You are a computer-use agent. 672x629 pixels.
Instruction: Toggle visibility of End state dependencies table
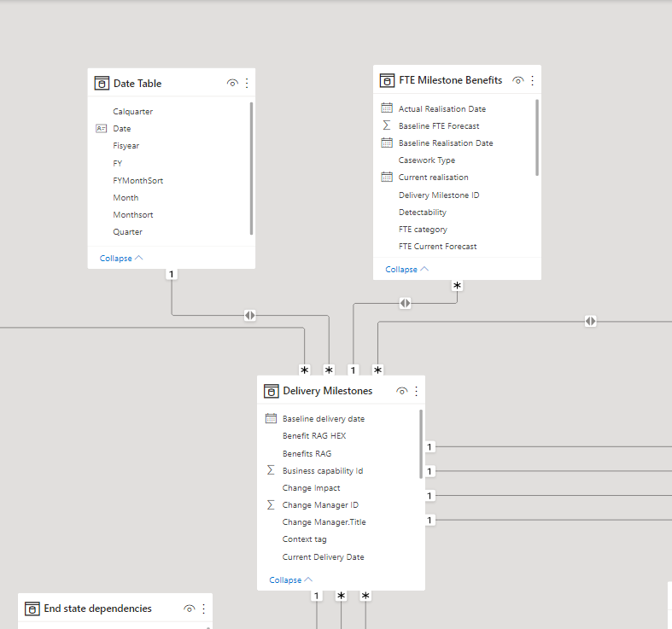(189, 609)
